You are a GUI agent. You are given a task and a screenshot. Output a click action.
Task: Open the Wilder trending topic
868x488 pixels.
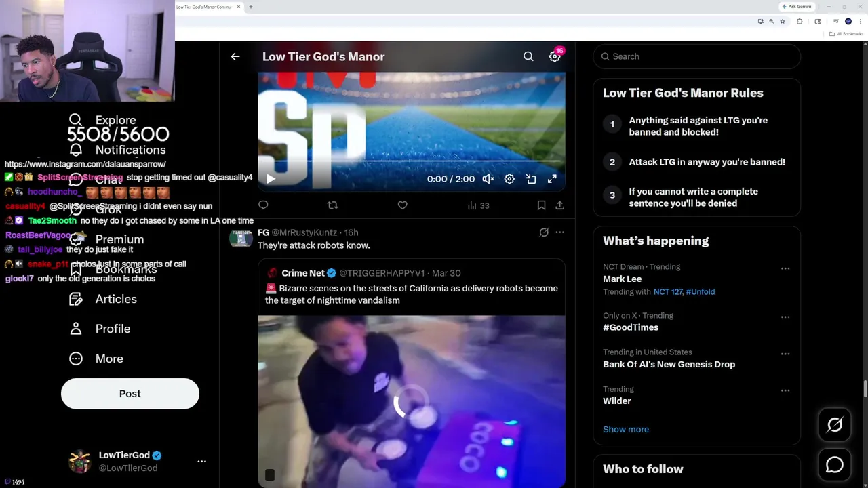pyautogui.click(x=617, y=401)
